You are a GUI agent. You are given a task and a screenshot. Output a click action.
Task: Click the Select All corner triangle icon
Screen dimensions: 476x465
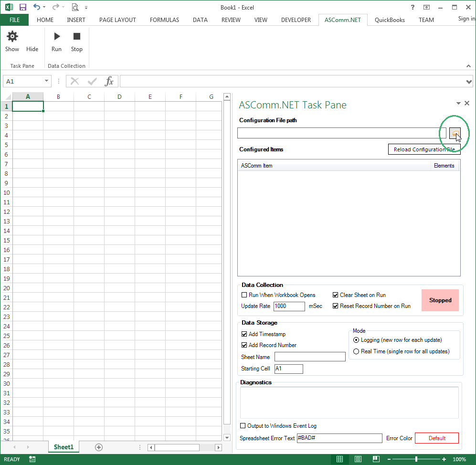coord(9,97)
